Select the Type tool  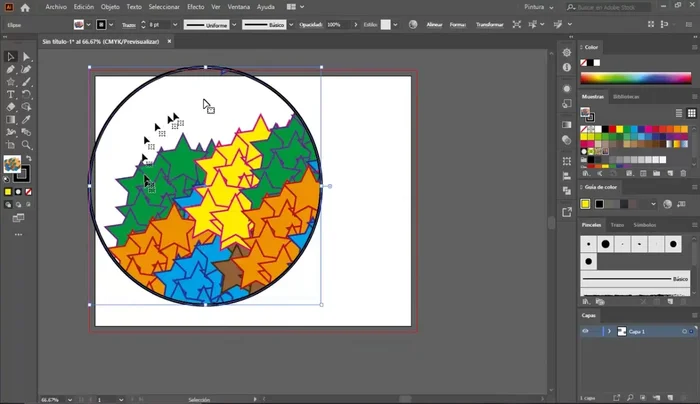pos(10,94)
